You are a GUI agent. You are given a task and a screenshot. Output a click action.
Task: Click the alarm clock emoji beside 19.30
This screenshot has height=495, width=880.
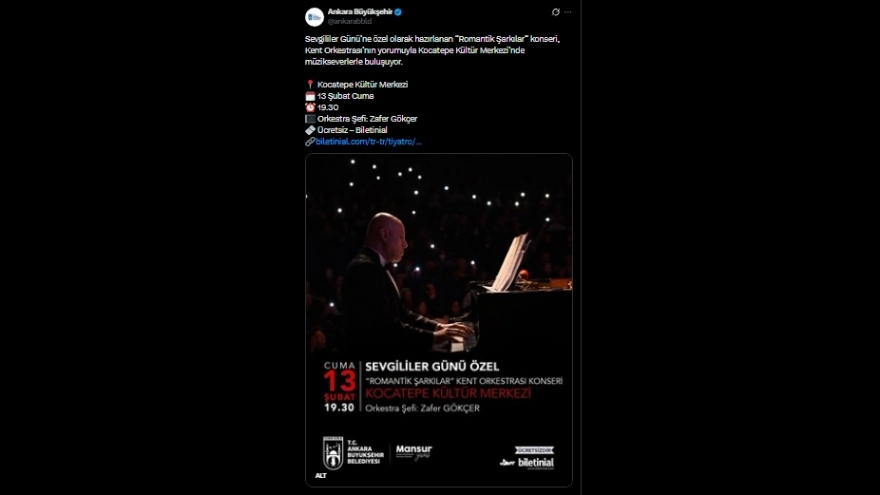pyautogui.click(x=310, y=107)
